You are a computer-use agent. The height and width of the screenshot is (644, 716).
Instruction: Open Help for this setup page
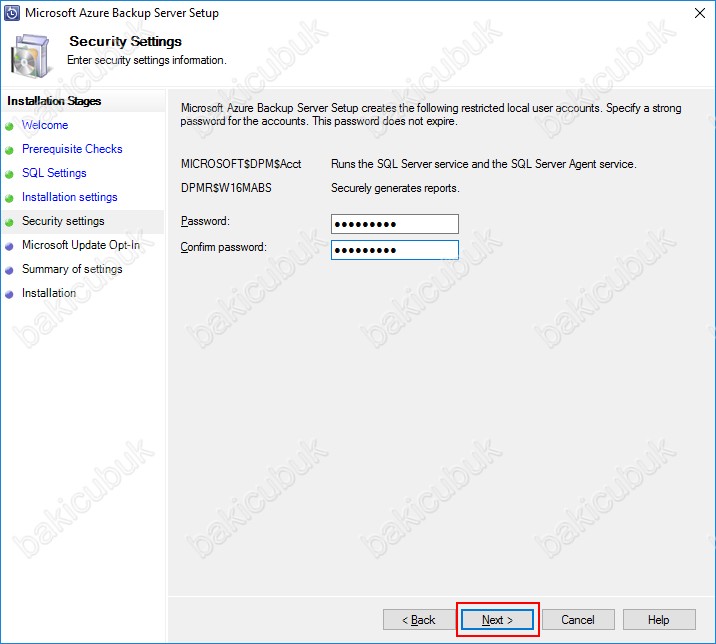point(659,620)
